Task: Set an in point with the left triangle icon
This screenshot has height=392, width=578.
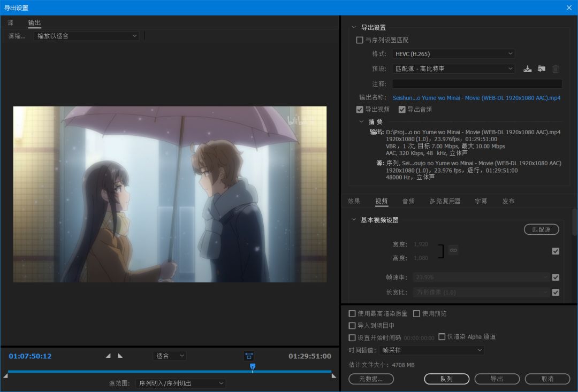Action: pyautogui.click(x=108, y=355)
